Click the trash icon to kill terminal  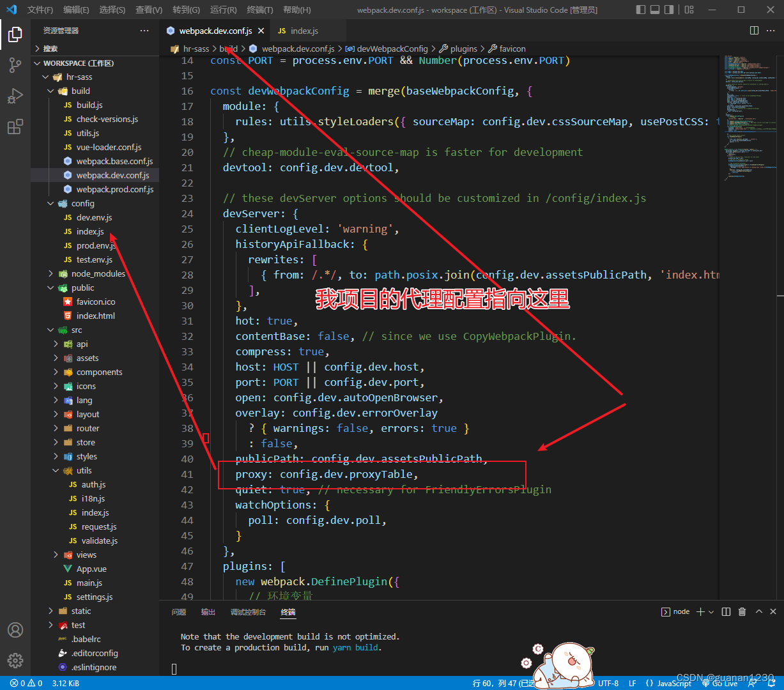pos(741,611)
